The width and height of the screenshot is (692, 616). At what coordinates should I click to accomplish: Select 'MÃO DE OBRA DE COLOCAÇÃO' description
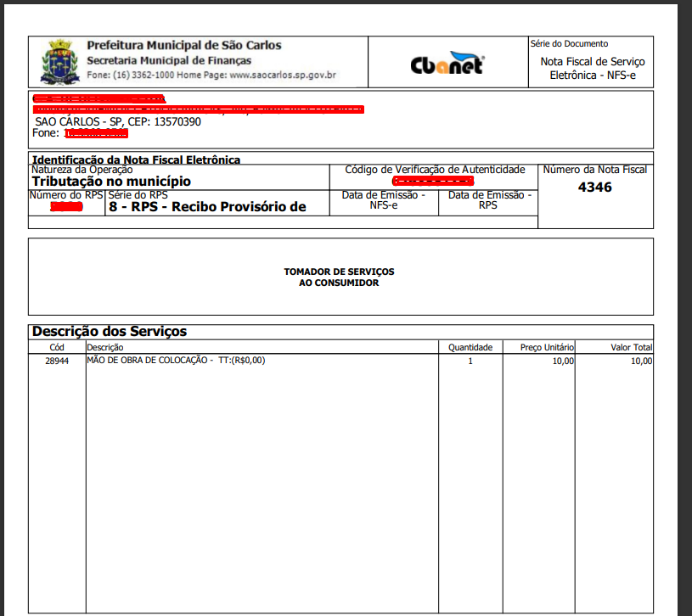(147, 361)
